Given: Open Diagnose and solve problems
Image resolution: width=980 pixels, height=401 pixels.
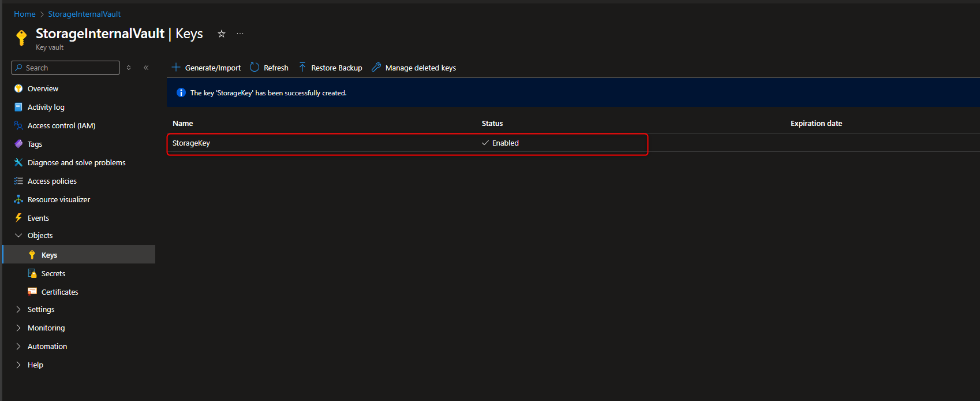Looking at the screenshot, I should click(77, 162).
